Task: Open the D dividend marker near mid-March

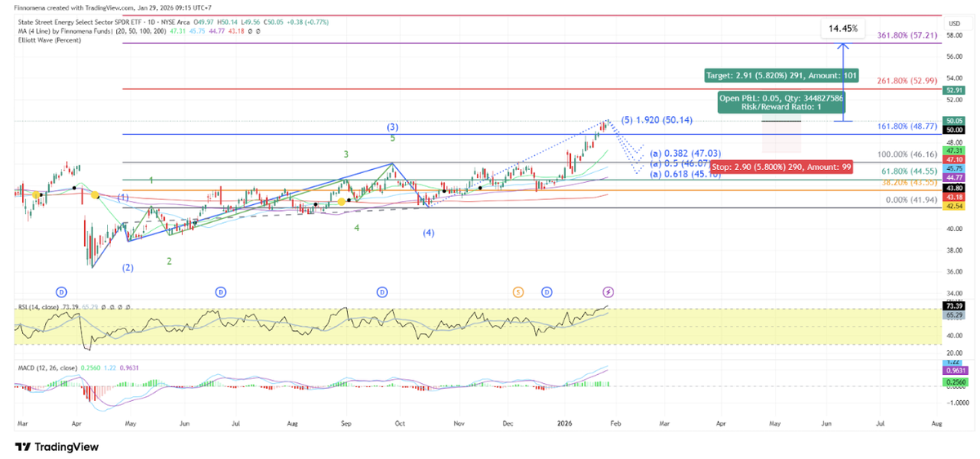Action: pyautogui.click(x=61, y=292)
